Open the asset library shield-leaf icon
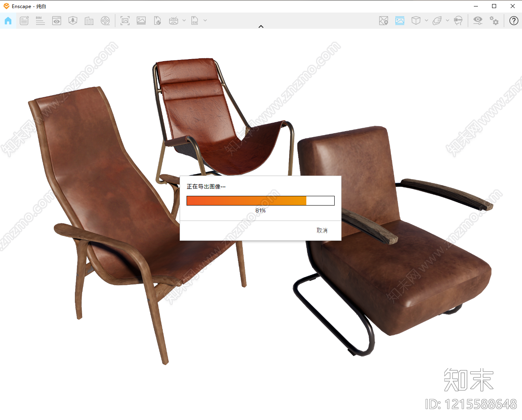 73,21
